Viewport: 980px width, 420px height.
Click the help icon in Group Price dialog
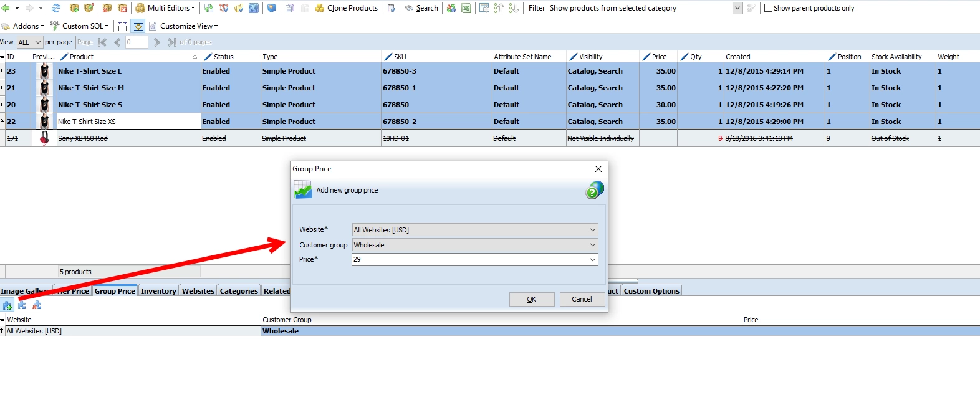point(595,190)
